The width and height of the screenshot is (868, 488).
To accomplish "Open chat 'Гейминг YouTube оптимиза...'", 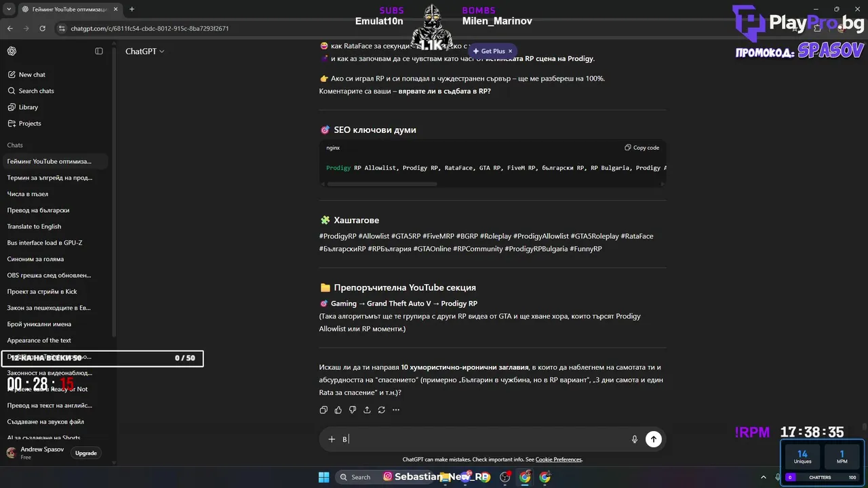I will click(x=56, y=161).
